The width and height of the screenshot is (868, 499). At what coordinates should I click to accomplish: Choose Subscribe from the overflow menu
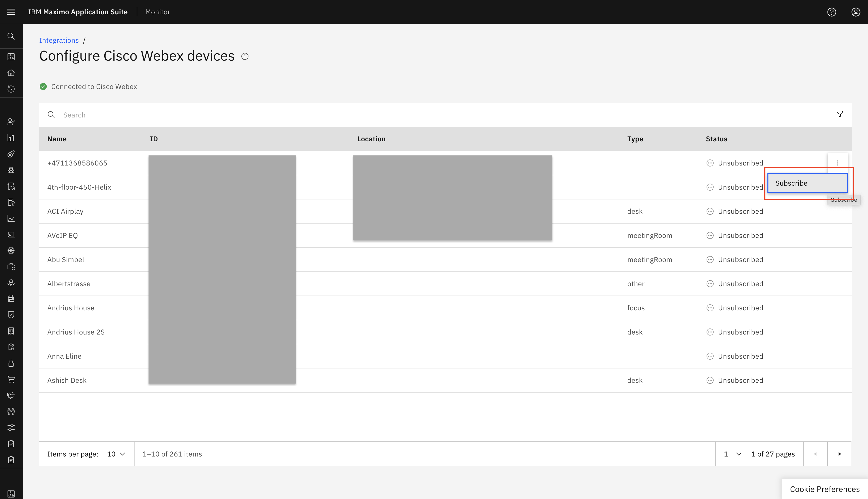807,183
